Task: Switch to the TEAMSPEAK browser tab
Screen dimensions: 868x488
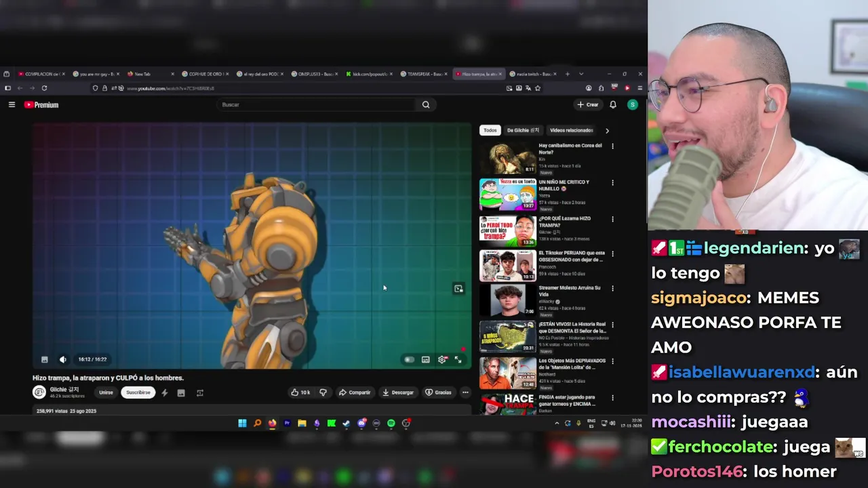Action: (425, 74)
